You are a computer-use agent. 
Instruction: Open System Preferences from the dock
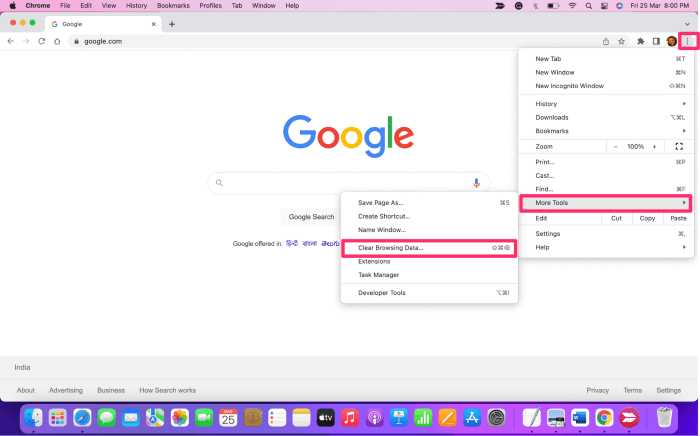(x=496, y=418)
